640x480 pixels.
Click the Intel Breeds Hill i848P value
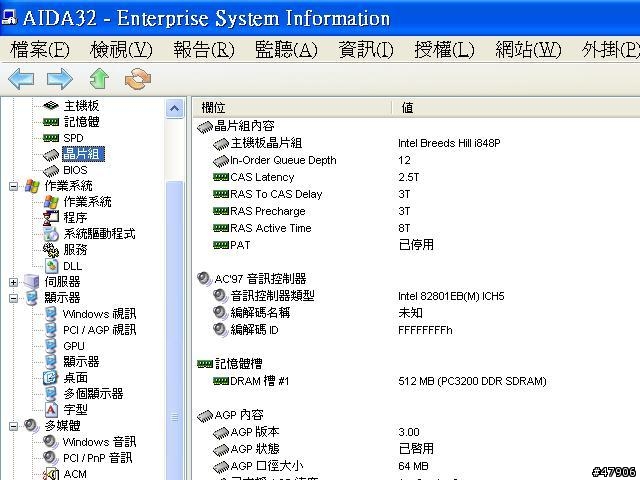[449, 143]
